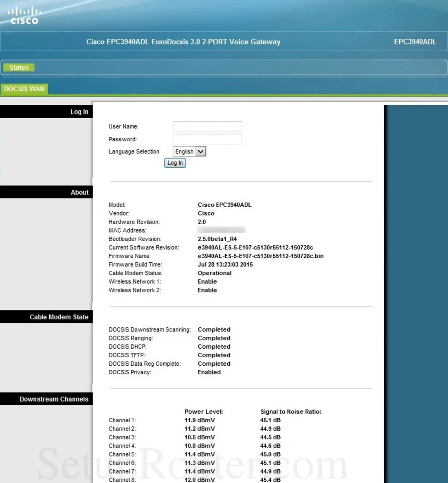Click Channel 5 signal ratio 45.0 dB
The width and height of the screenshot is (448, 483).
270,454
